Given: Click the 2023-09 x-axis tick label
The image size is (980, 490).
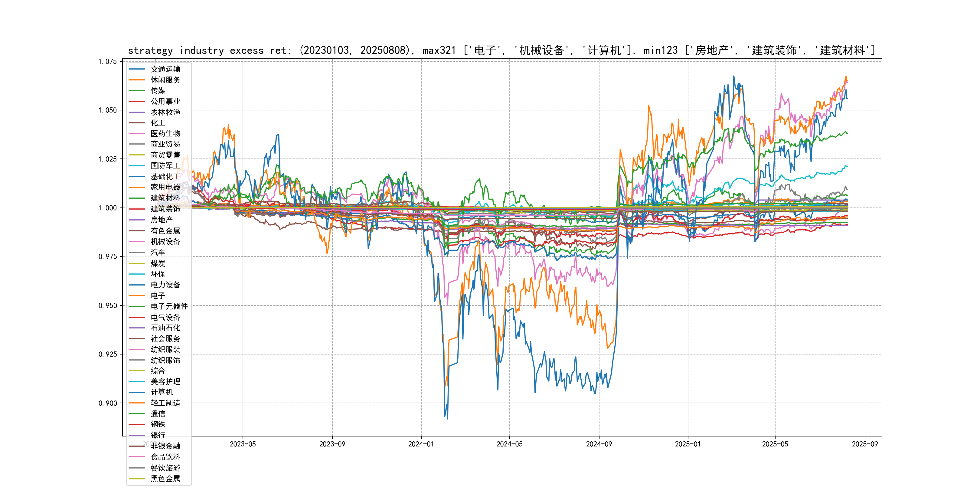Looking at the screenshot, I should tap(332, 444).
